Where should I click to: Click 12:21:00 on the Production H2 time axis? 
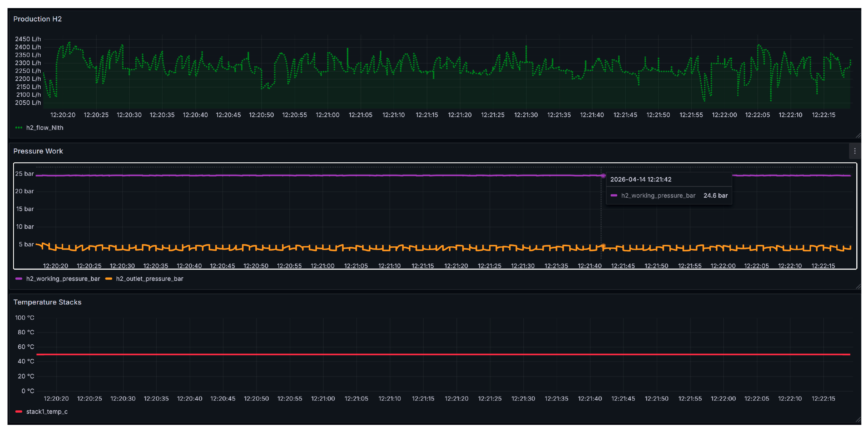[327, 115]
